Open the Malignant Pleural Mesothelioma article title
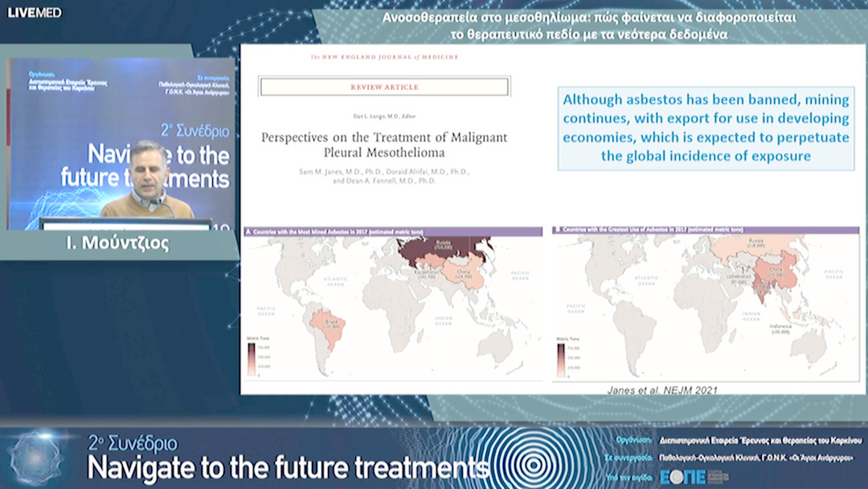 click(x=384, y=145)
